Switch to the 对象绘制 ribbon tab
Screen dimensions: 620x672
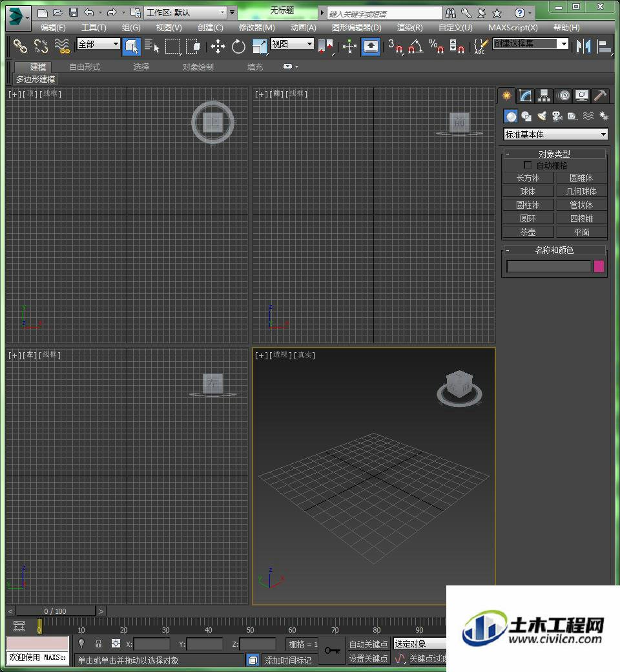coord(198,67)
